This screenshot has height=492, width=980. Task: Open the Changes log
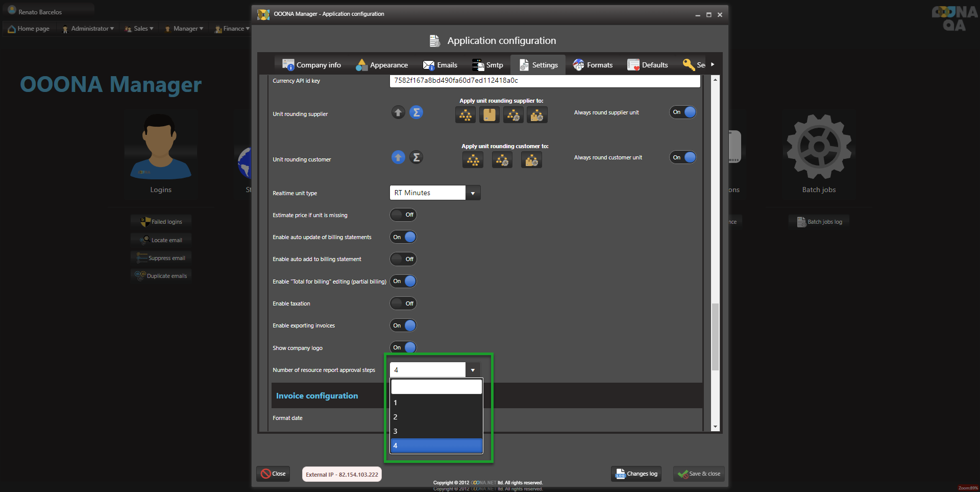tap(636, 474)
